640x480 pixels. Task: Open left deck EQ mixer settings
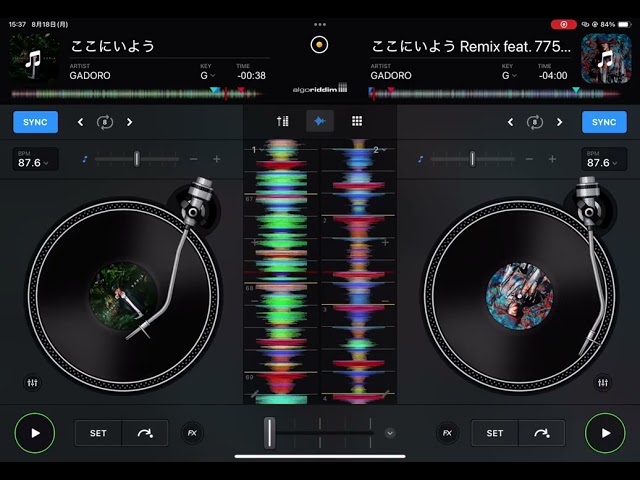[x=32, y=382]
